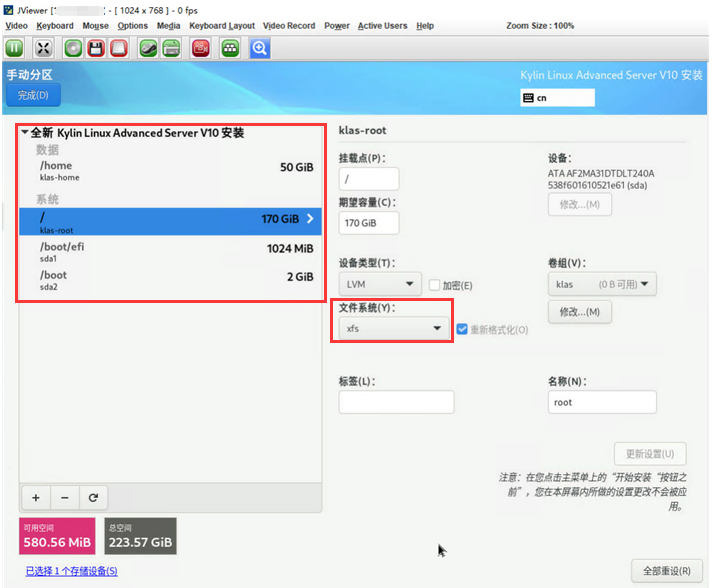714x588 pixels.
Task: Open the Keyboard Layout menu
Action: coord(222,26)
